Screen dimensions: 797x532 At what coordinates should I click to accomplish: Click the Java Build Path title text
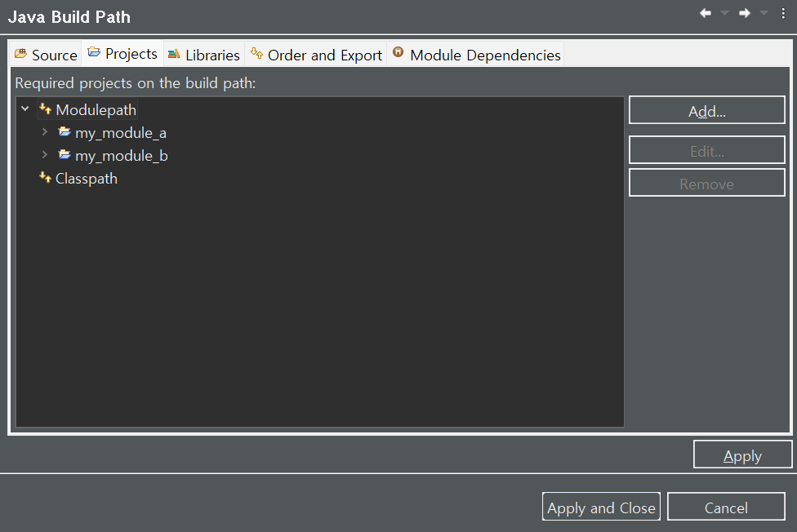pyautogui.click(x=69, y=17)
